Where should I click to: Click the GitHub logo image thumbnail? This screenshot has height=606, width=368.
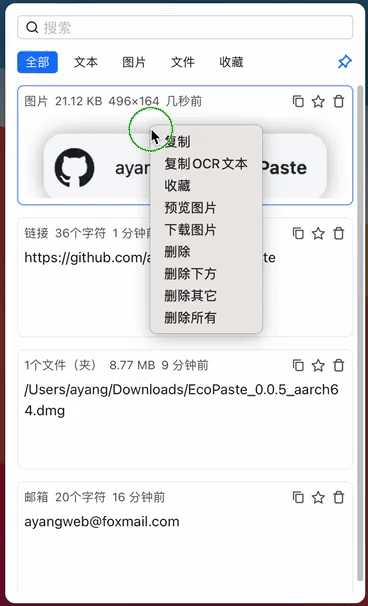74,168
